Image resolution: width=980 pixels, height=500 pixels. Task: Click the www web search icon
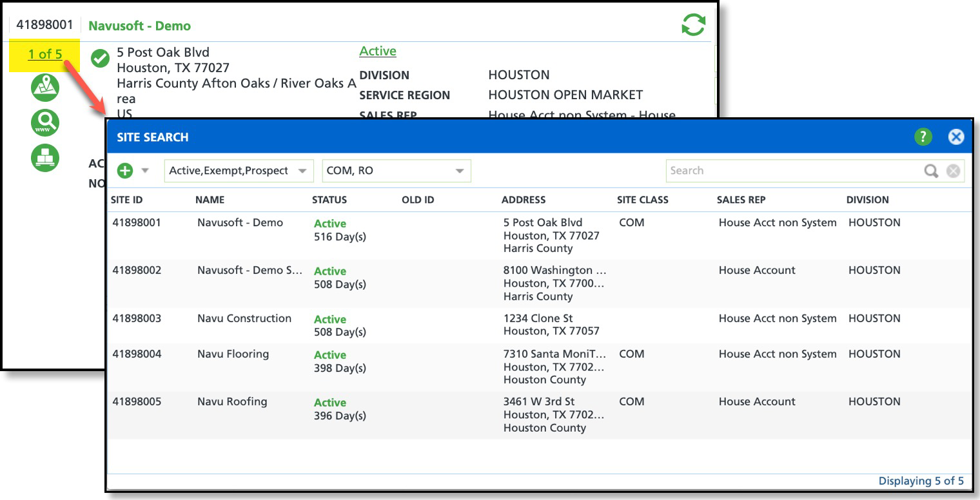point(45,122)
